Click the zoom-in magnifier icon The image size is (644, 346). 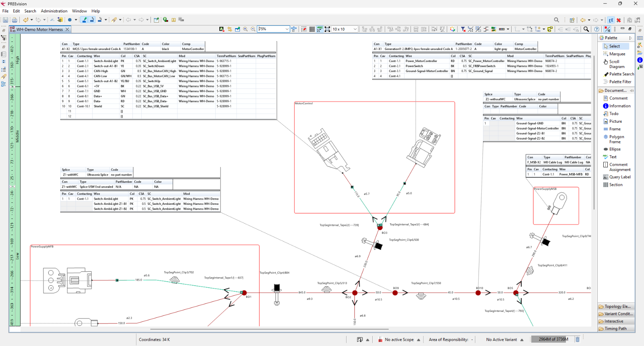pyautogui.click(x=245, y=29)
